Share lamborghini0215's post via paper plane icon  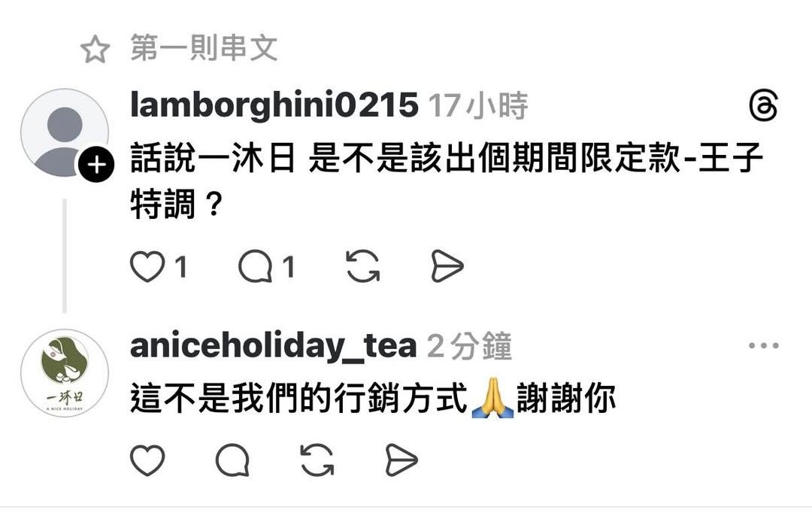coord(447,266)
